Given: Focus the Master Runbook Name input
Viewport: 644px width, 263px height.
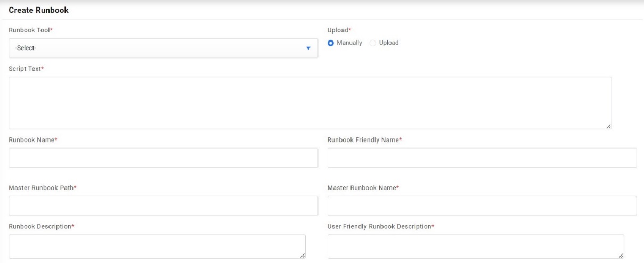Looking at the screenshot, I should tap(482, 206).
